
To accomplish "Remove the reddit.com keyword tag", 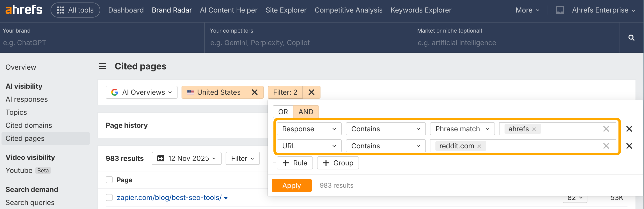I will 479,146.
